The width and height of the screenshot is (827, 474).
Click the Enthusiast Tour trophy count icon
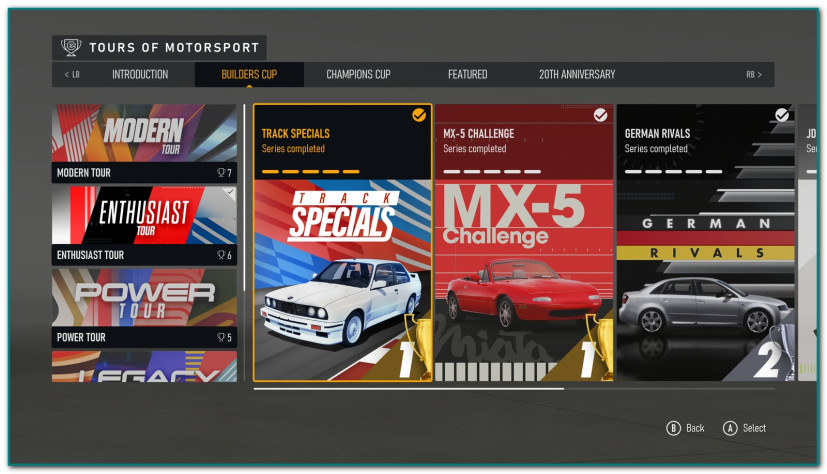point(221,255)
